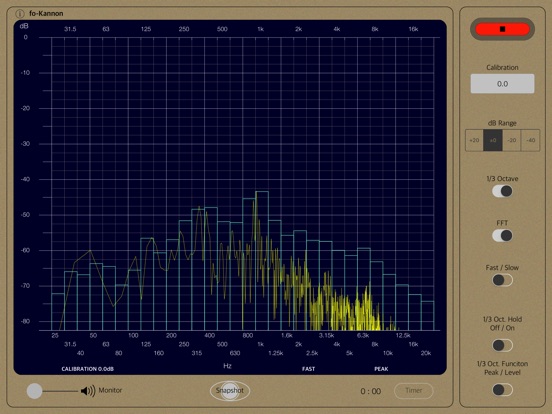
Task: Select the ±0 dB Range option
Action: pos(493,140)
